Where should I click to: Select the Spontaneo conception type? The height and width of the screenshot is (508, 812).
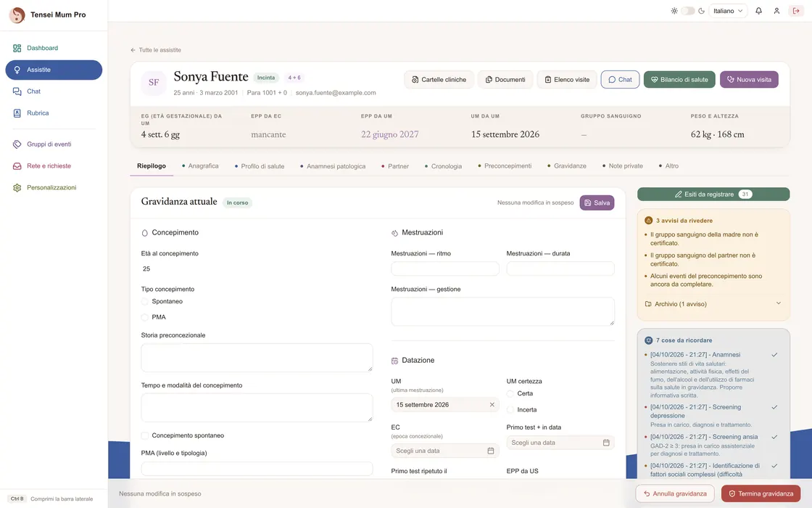click(x=145, y=302)
